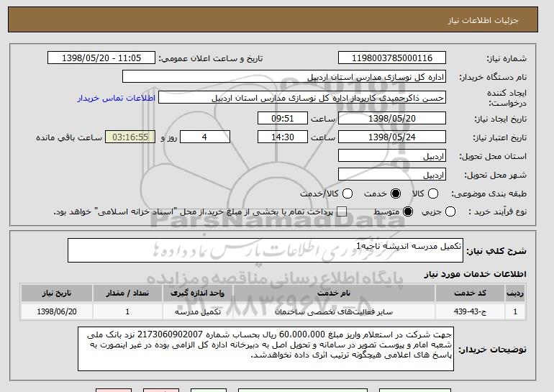This screenshot has height=392, width=554.
Task: Click the delivery city field
Action: pyautogui.click(x=392, y=175)
